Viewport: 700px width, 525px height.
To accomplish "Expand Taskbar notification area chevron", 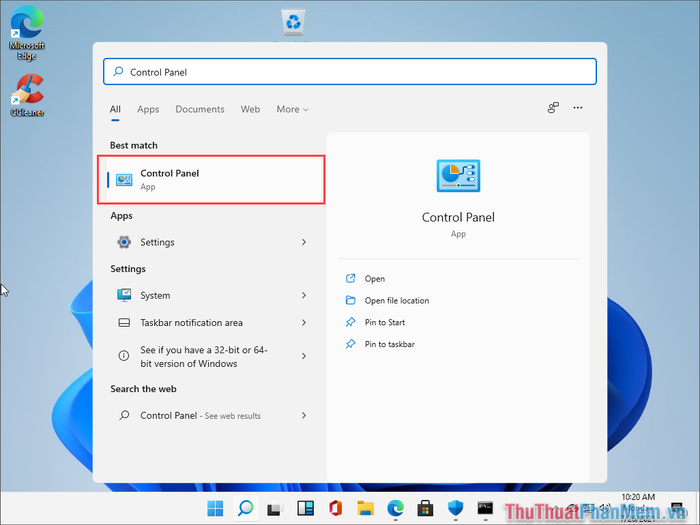I will 304,322.
